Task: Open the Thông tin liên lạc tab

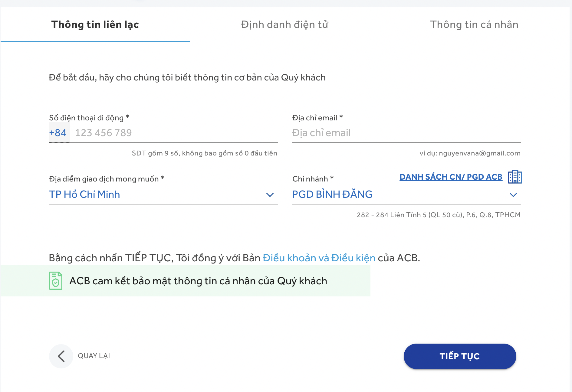Action: click(95, 24)
